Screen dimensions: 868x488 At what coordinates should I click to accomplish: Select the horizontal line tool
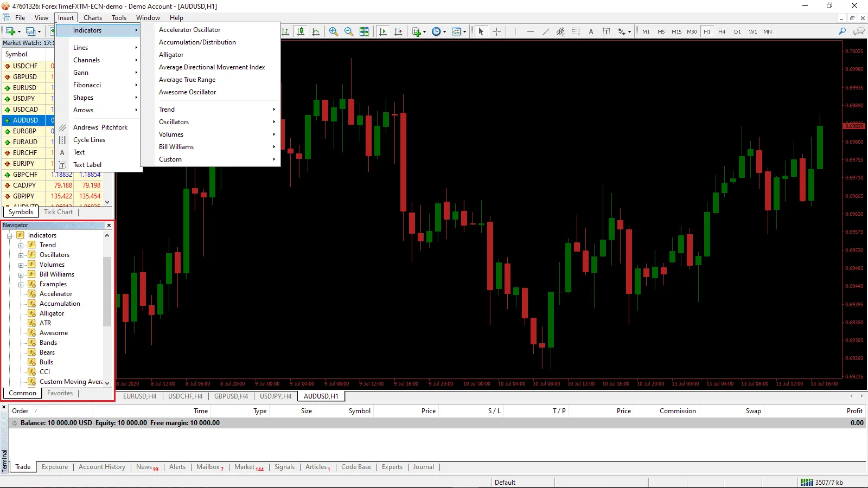pos(530,31)
